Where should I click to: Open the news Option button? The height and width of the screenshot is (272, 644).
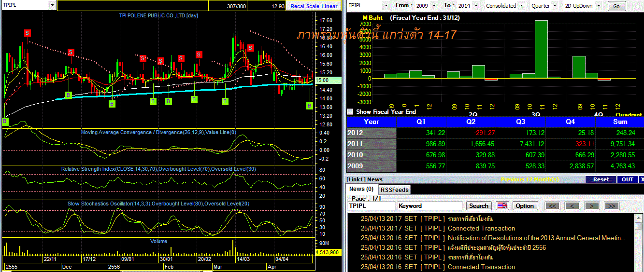[x=525, y=205]
